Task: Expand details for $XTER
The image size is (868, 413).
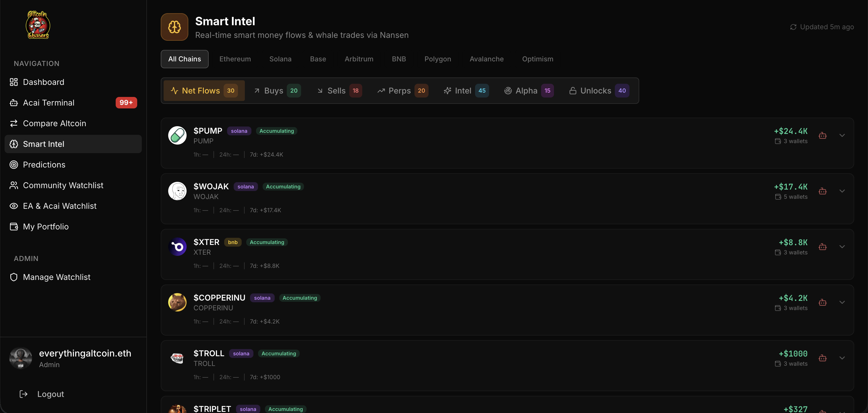Action: coord(842,246)
